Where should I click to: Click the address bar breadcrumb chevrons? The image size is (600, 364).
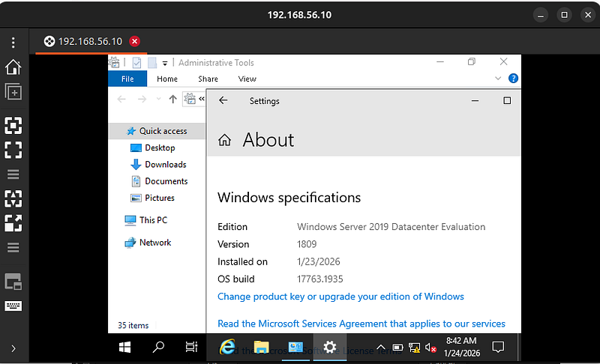point(202,99)
